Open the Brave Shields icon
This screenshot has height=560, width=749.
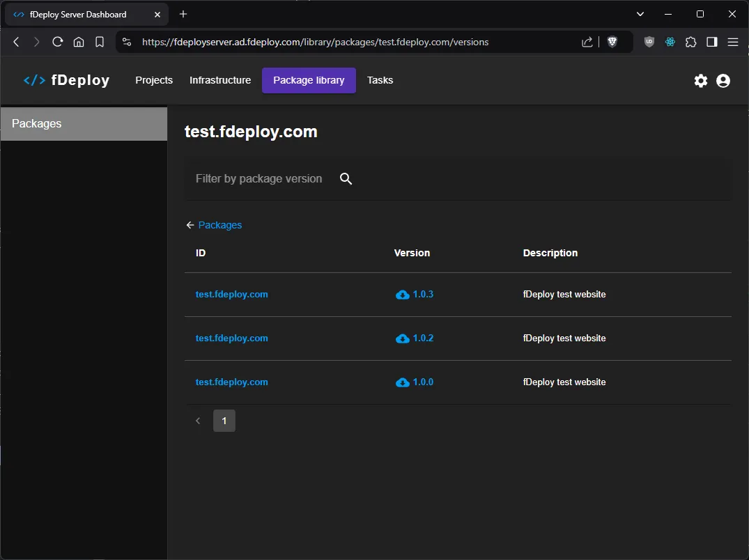[612, 41]
